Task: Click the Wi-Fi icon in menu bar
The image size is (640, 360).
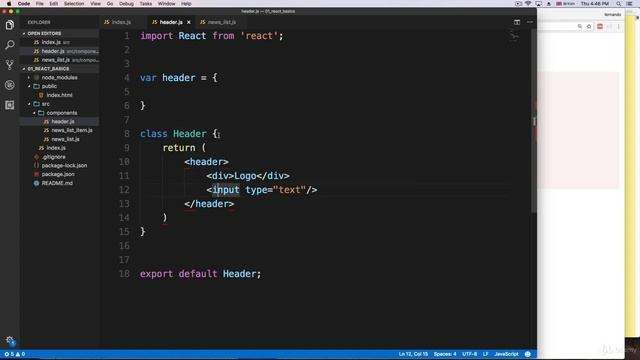Action: pyautogui.click(x=528, y=4)
